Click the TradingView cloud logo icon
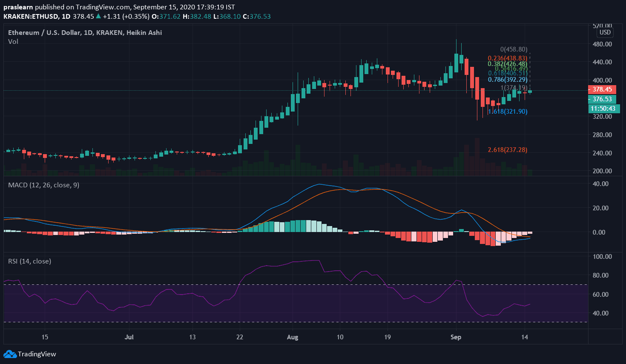The width and height of the screenshot is (626, 364). coord(10,354)
